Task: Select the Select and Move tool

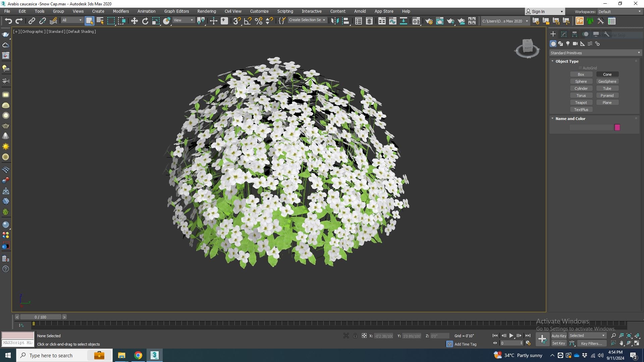Action: pyautogui.click(x=134, y=21)
